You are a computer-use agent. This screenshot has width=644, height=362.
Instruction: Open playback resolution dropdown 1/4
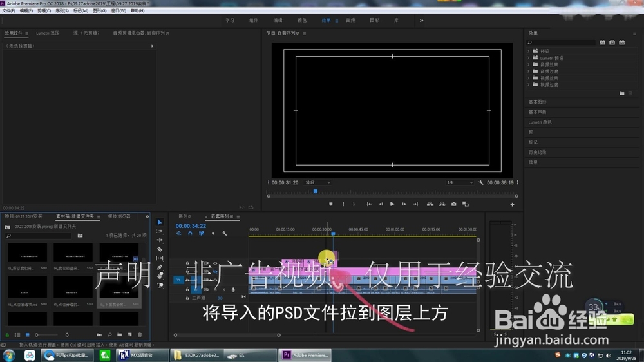460,182
